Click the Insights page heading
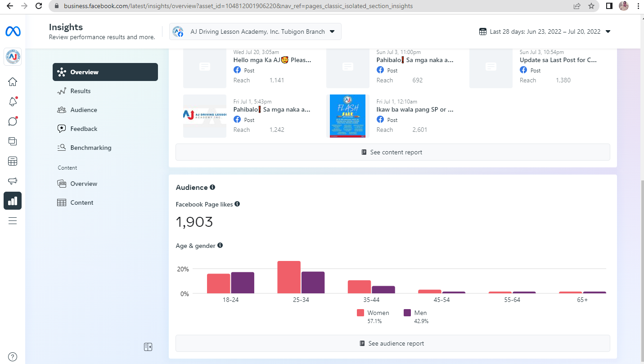The image size is (644, 364). coord(66,27)
